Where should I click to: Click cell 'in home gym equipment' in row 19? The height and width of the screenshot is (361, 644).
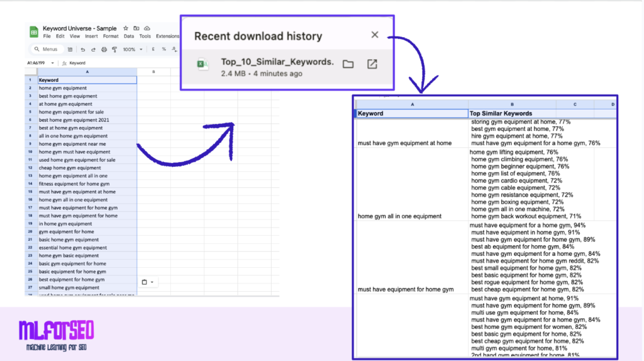click(87, 224)
